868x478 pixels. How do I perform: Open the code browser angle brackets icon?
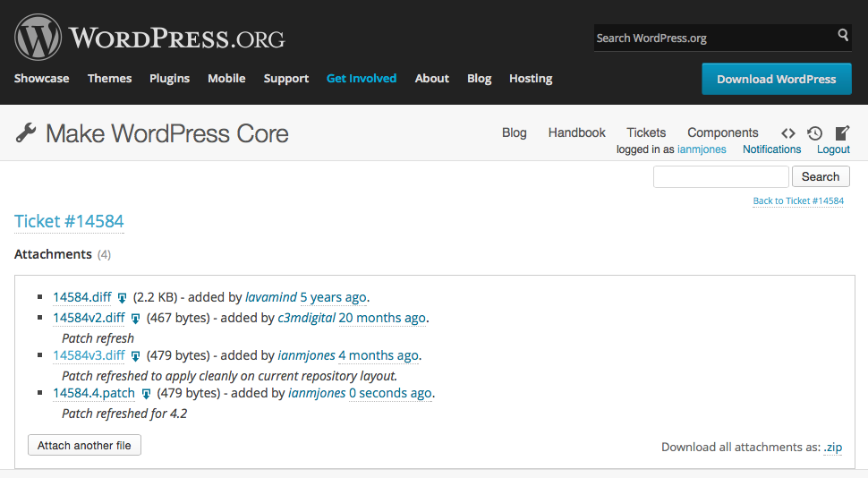[788, 133]
